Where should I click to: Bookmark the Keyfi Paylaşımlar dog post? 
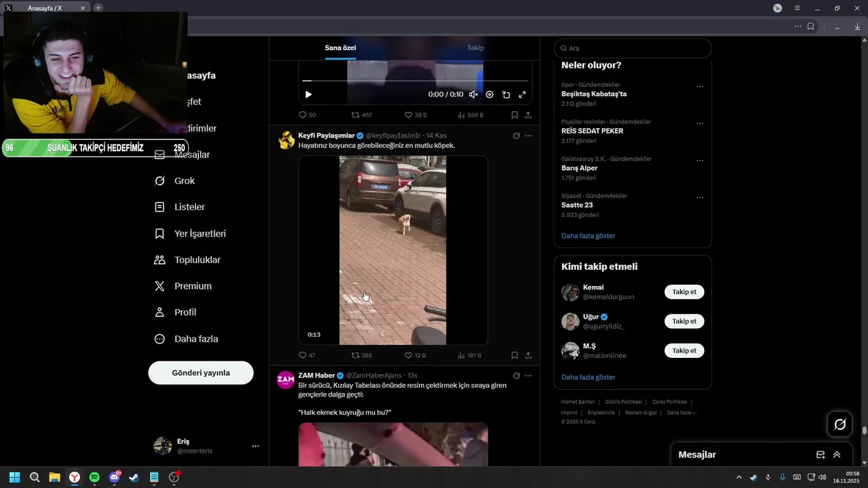pyautogui.click(x=515, y=355)
